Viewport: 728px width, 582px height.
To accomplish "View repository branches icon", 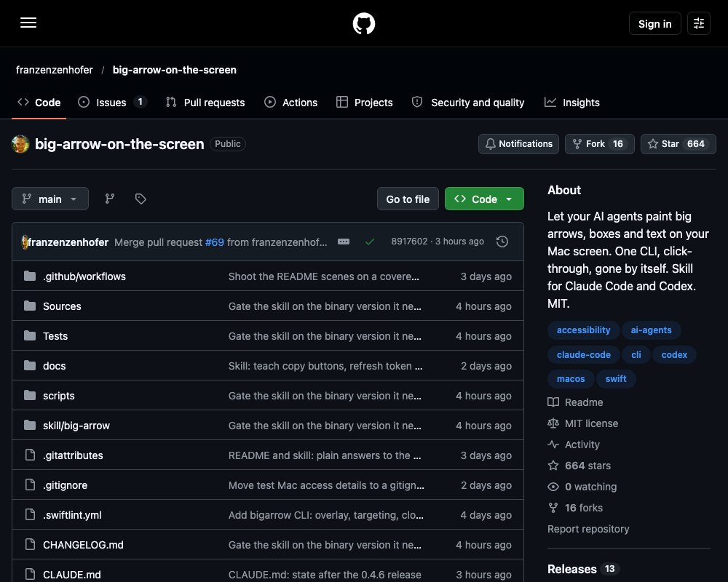I will 110,199.
